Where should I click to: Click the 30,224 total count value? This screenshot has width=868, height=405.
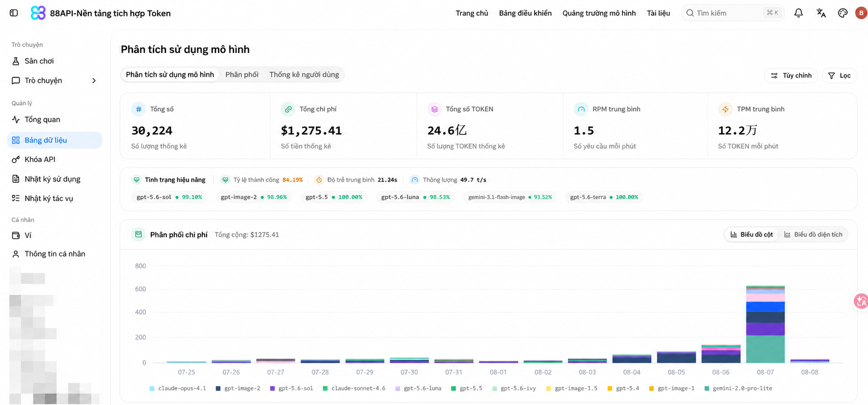(x=152, y=131)
